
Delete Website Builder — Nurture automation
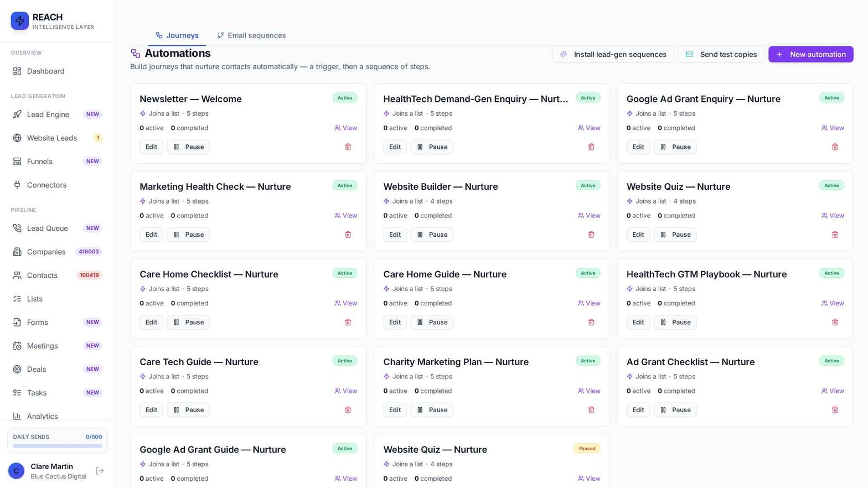[x=591, y=235]
